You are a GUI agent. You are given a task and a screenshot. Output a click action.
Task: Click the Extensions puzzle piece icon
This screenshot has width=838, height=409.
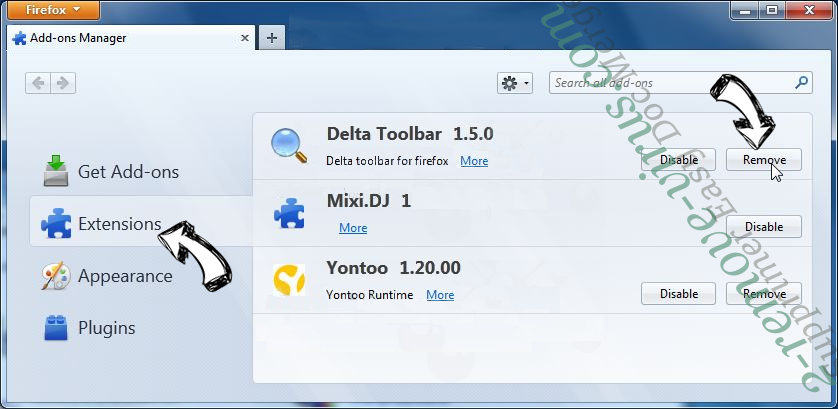[x=56, y=223]
